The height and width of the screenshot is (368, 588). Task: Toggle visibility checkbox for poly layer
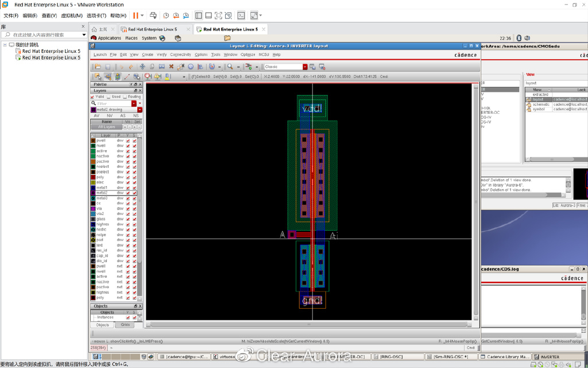coord(128,177)
